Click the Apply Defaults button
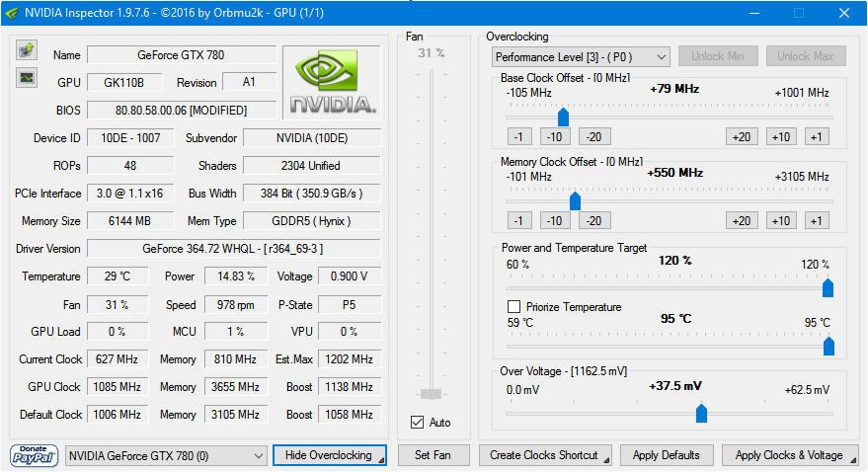This screenshot has height=472, width=868. (x=667, y=455)
